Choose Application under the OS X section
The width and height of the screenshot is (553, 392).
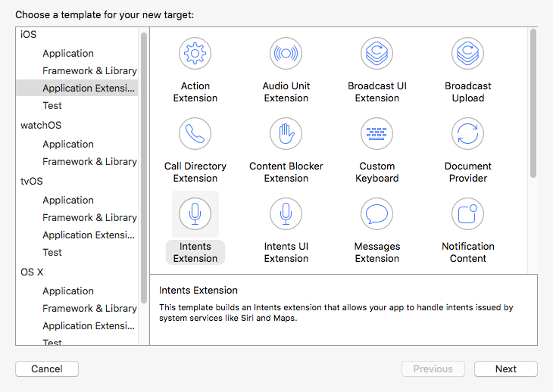68,291
